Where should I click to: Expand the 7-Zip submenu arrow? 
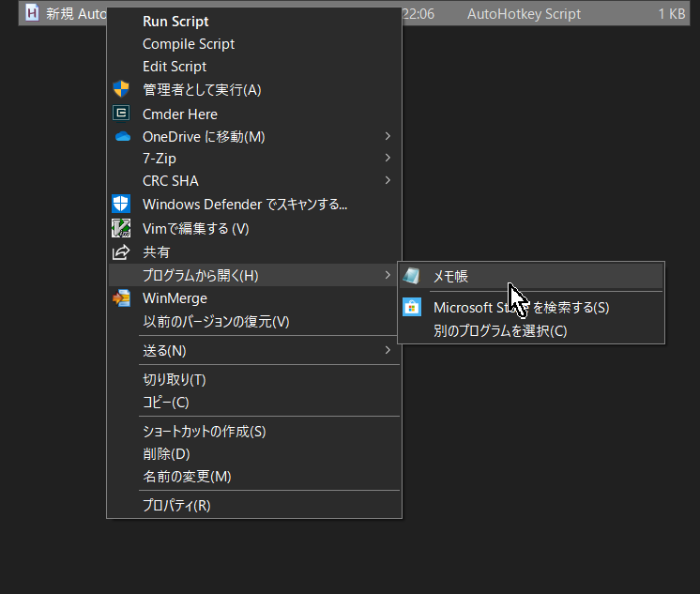[x=388, y=158]
